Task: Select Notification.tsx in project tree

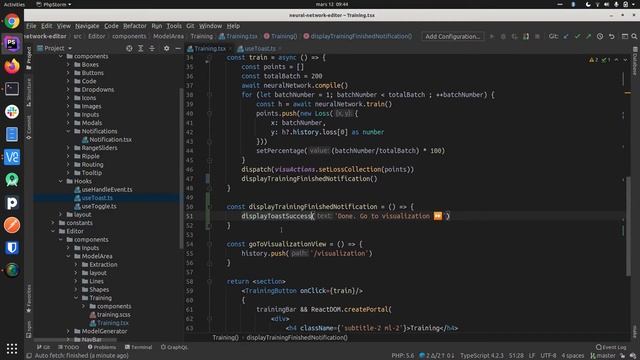Action: click(107, 139)
